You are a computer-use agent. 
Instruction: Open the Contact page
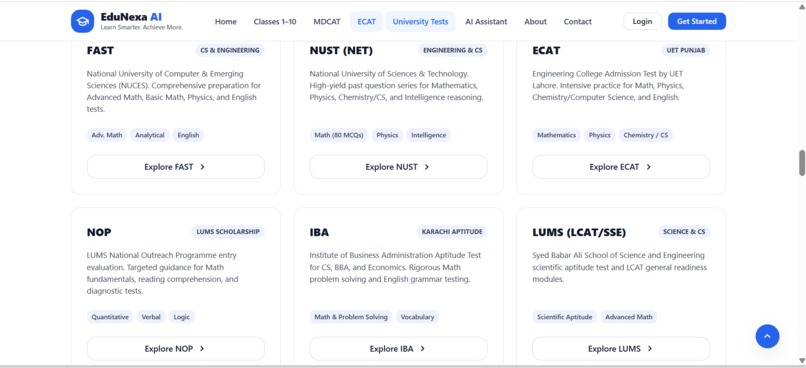(x=578, y=22)
